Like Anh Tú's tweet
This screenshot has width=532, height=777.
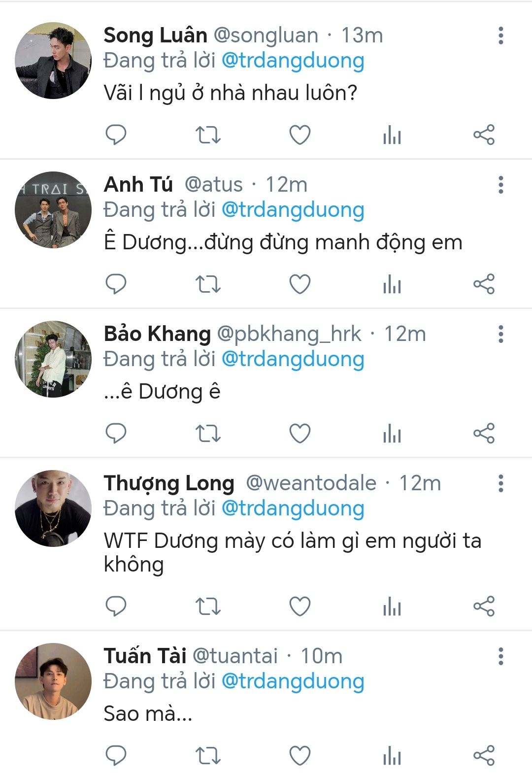(299, 284)
